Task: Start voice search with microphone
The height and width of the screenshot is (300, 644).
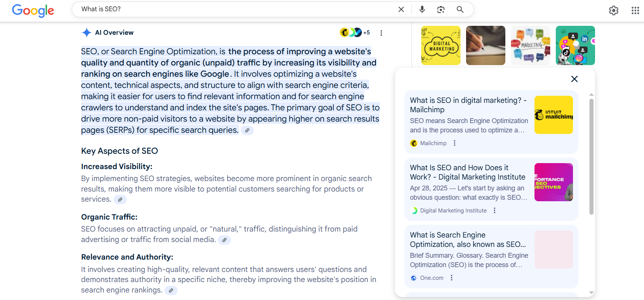Action: pyautogui.click(x=422, y=9)
